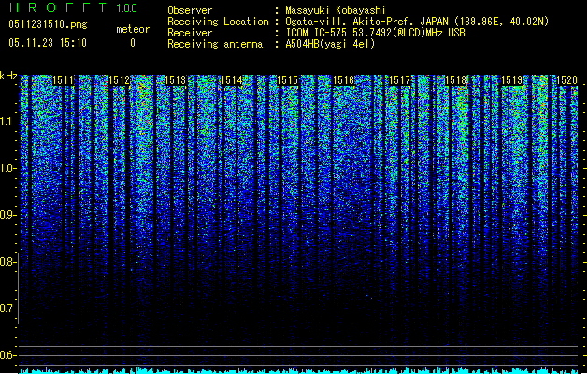588x374 pixels.
Task: Click the 1520 time marker
Action: (x=567, y=80)
